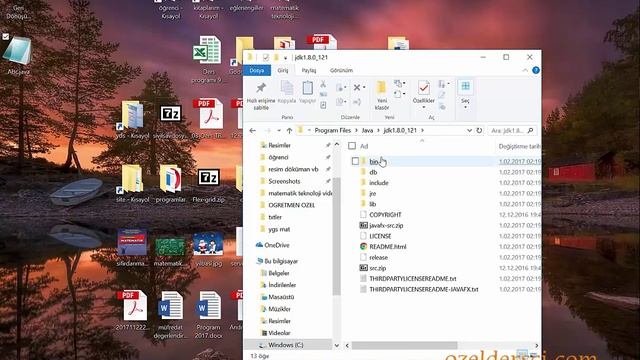Select the 201711222 PDF file on desktop

(x=132, y=310)
